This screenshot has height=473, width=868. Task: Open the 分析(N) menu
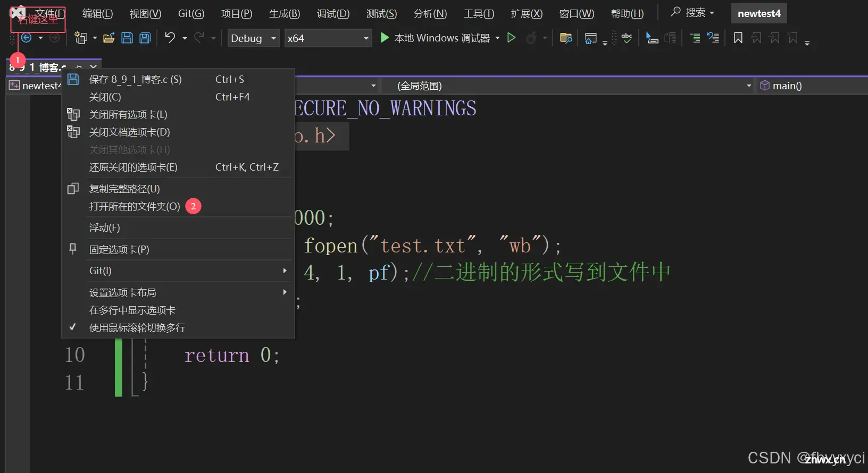tap(430, 14)
